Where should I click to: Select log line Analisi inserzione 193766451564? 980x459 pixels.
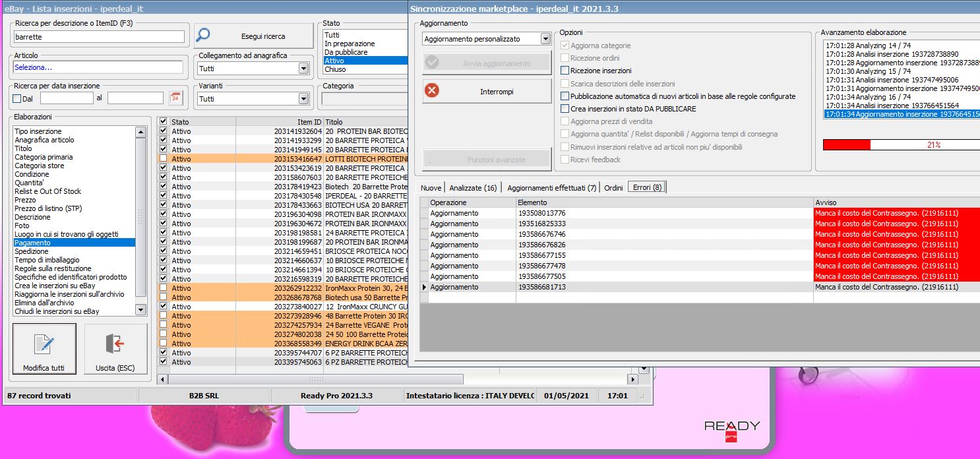tap(901, 106)
